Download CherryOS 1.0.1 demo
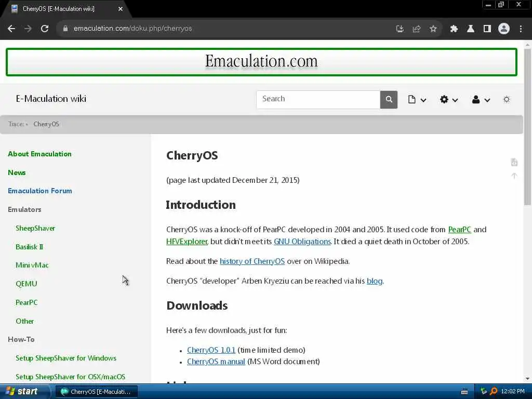Image resolution: width=532 pixels, height=399 pixels. (x=211, y=350)
